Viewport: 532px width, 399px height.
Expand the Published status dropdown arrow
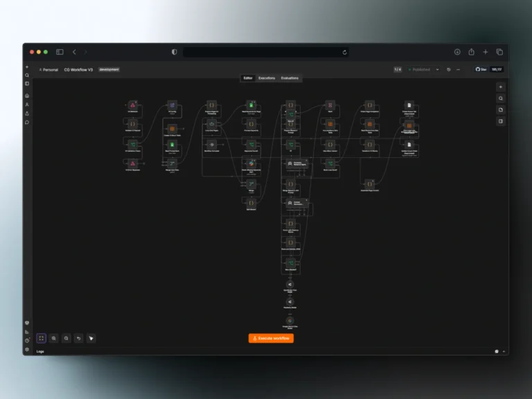437,69
